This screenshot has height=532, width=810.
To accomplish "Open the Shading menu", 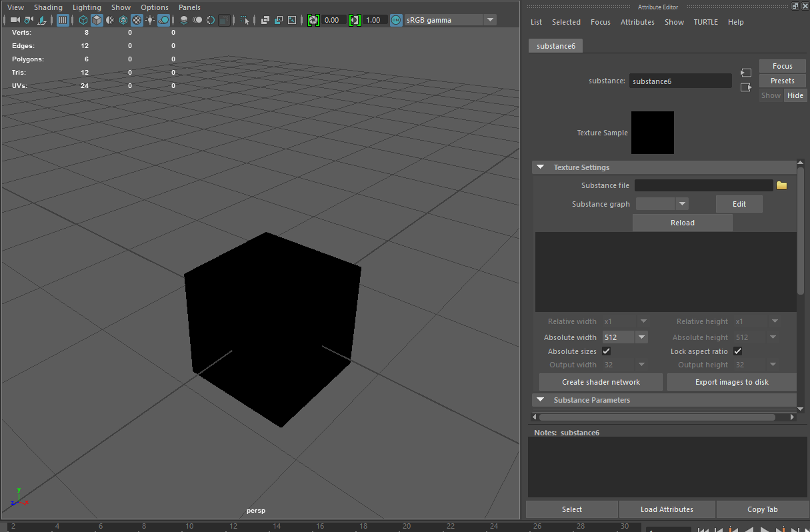I will (48, 7).
